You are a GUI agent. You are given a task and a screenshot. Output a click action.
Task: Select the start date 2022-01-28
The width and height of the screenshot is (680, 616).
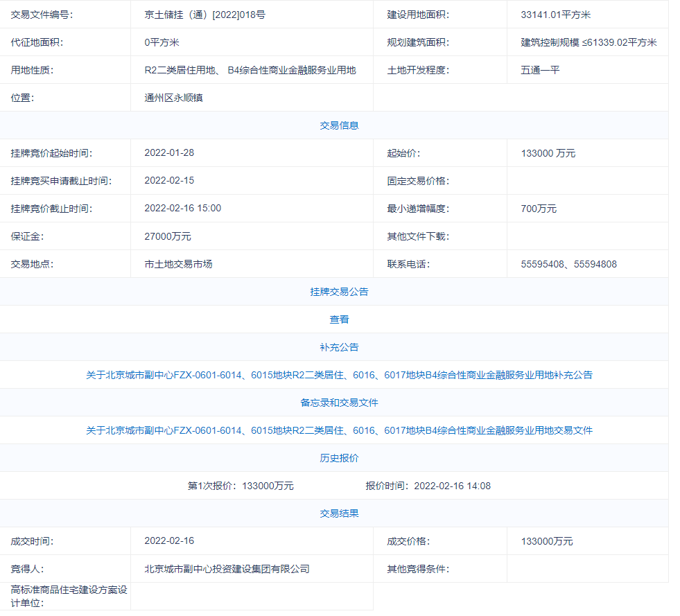point(169,153)
